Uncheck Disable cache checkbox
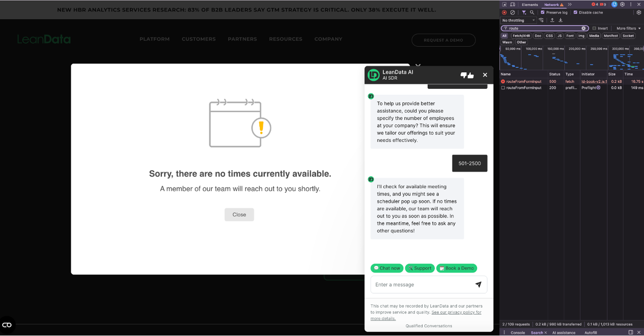Screen dimensions: 644x336 click(x=575, y=12)
